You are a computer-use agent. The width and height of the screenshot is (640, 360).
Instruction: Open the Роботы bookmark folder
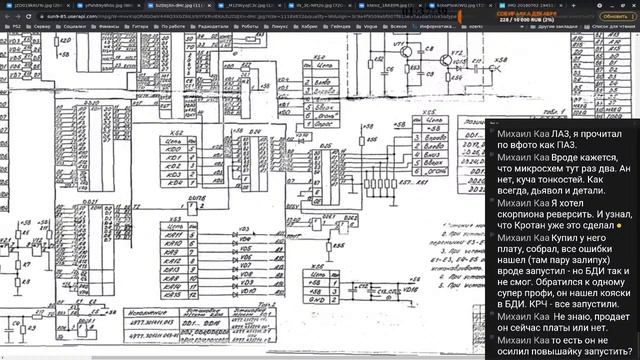click(246, 27)
